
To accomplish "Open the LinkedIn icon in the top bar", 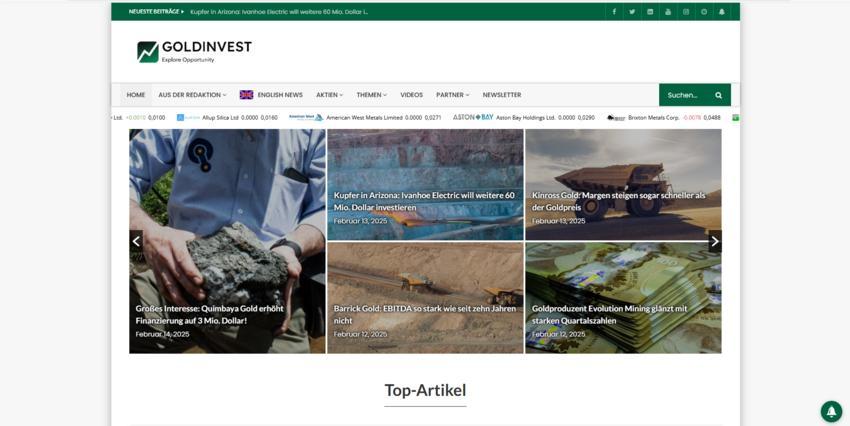I will [x=650, y=11].
